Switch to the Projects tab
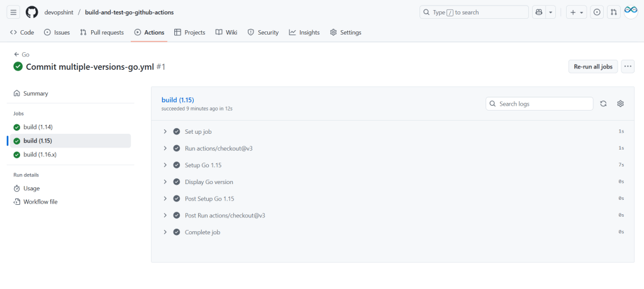The width and height of the screenshot is (644, 289). click(x=190, y=33)
